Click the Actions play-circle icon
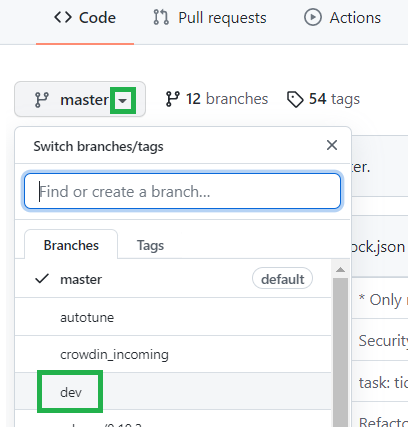Screen dimensions: 408x428 pos(313,17)
